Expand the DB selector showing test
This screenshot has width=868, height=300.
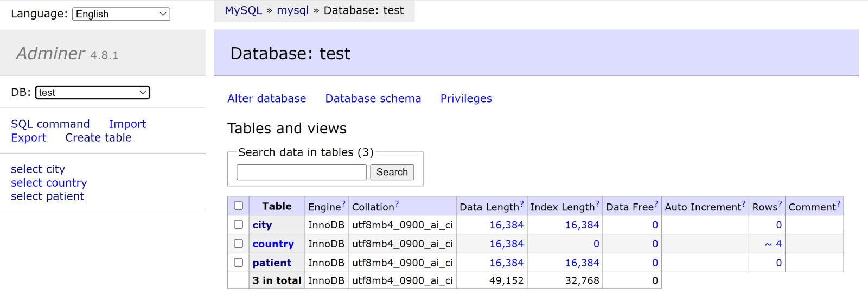[92, 93]
